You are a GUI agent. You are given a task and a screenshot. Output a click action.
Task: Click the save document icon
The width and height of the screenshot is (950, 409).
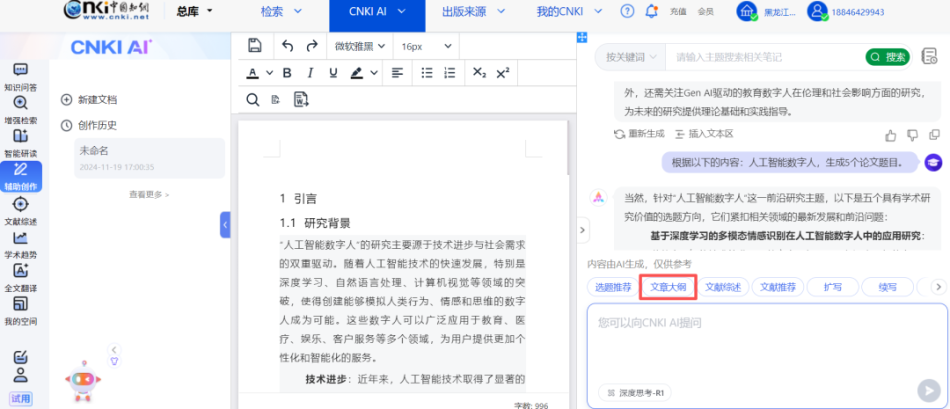tap(254, 46)
